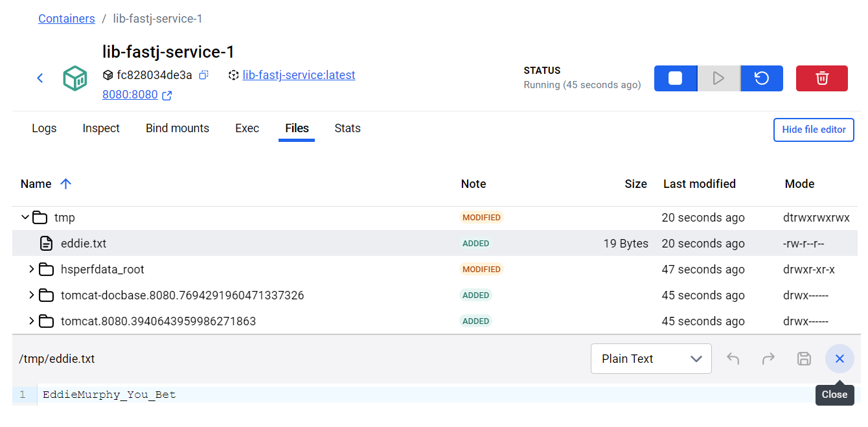Open the Exec tab
Screen dimensions: 868x427
point(247,128)
